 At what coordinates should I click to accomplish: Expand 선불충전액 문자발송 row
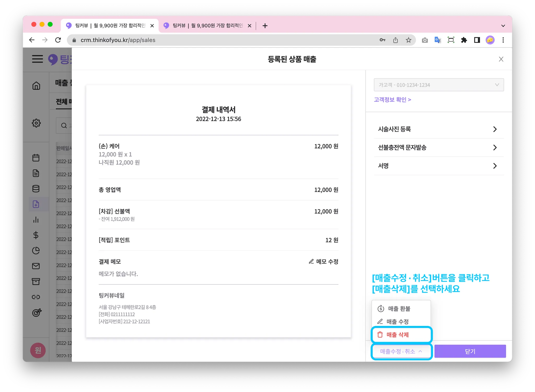point(438,147)
